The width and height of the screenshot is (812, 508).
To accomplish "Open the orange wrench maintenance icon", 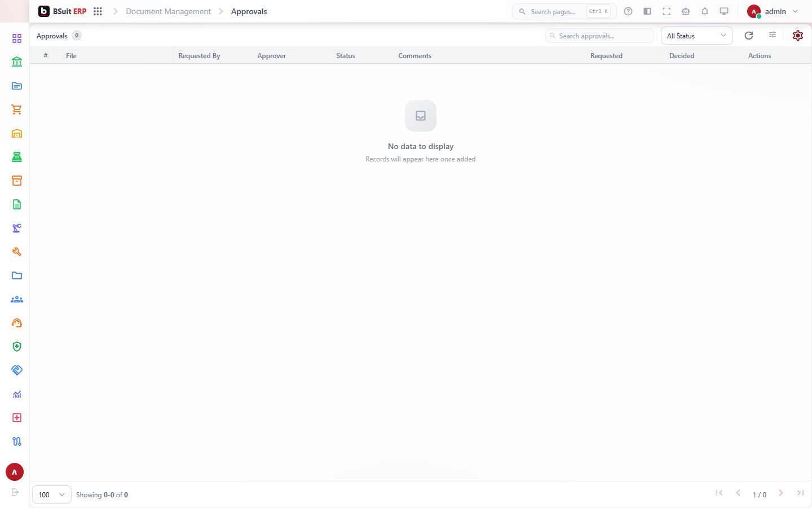I will 17,252.
